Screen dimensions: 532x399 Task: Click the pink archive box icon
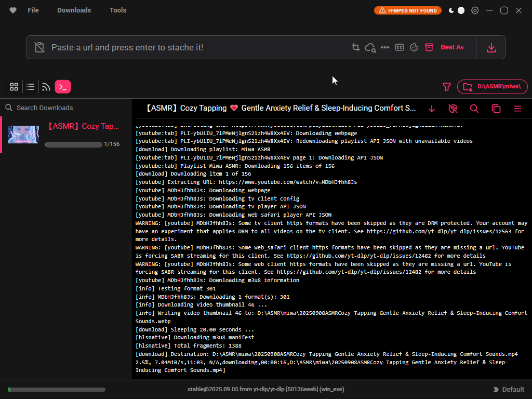point(429,47)
